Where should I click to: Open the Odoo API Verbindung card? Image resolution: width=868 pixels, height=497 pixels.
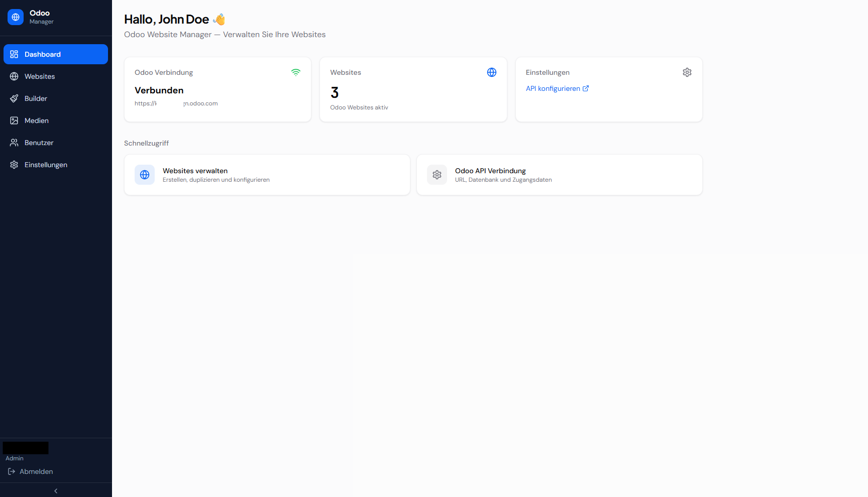[560, 175]
